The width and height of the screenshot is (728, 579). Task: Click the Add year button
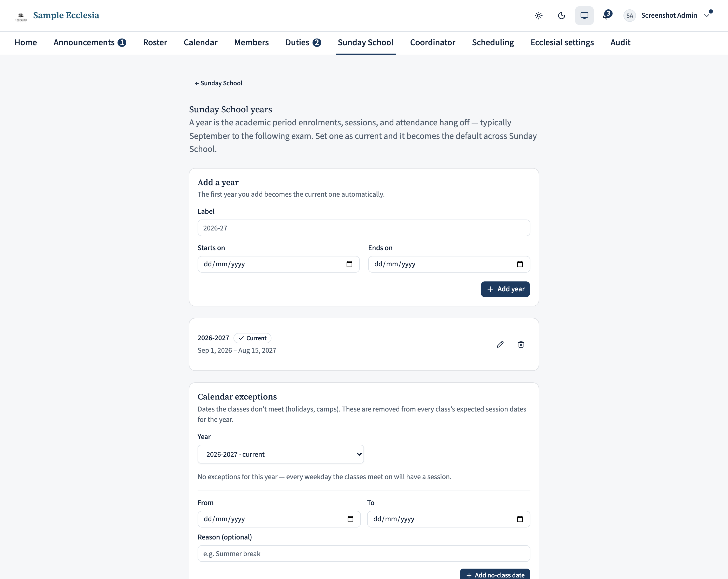pyautogui.click(x=505, y=289)
